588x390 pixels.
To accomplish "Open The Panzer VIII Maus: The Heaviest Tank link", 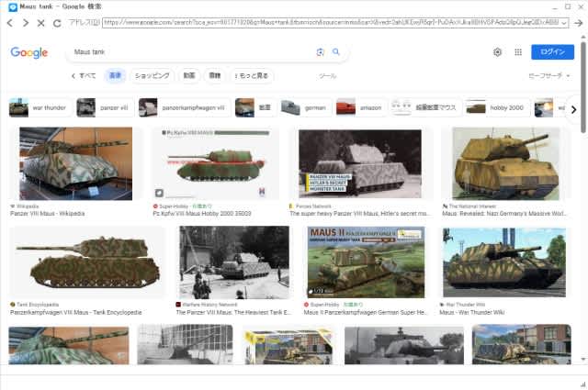I will point(233,312).
